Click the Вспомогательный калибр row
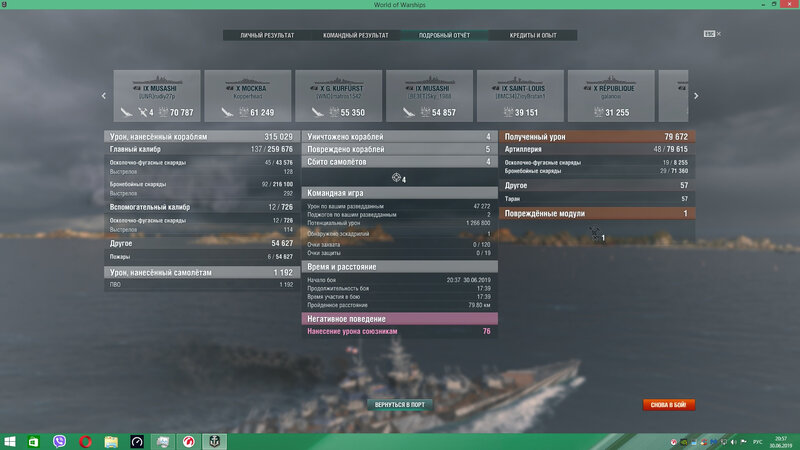This screenshot has width=800, height=450. [x=202, y=207]
